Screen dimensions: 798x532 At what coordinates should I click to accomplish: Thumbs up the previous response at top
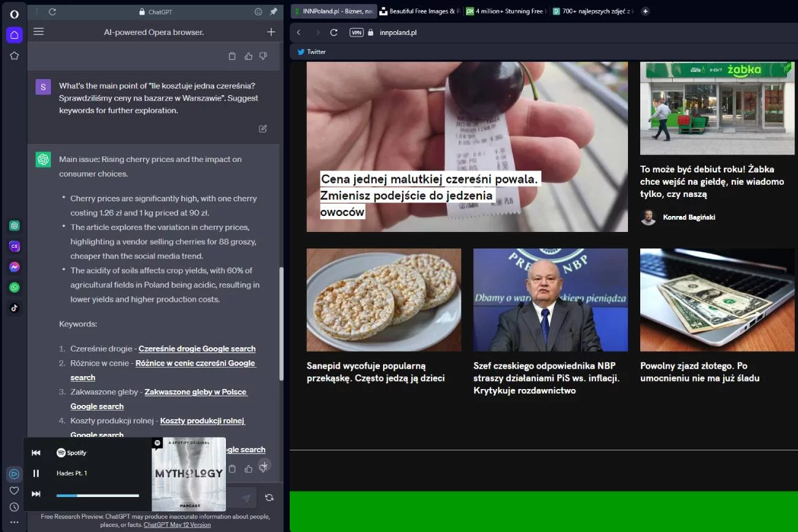point(248,56)
